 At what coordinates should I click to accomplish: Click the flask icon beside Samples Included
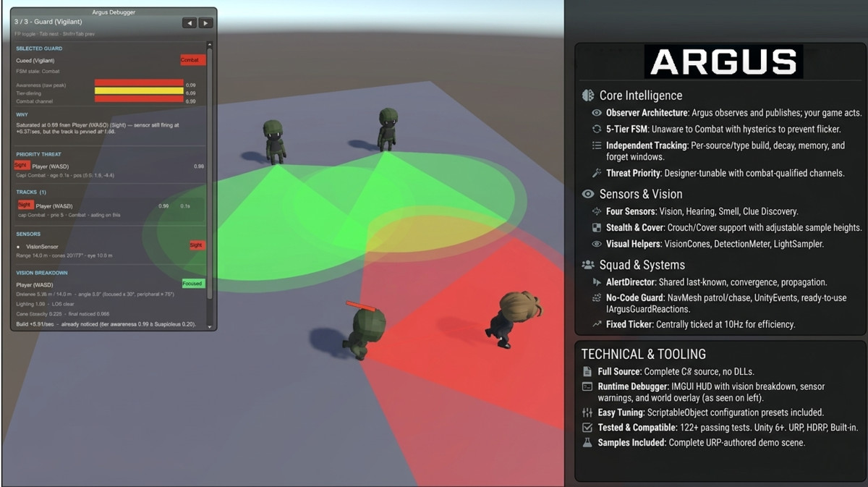tap(587, 442)
